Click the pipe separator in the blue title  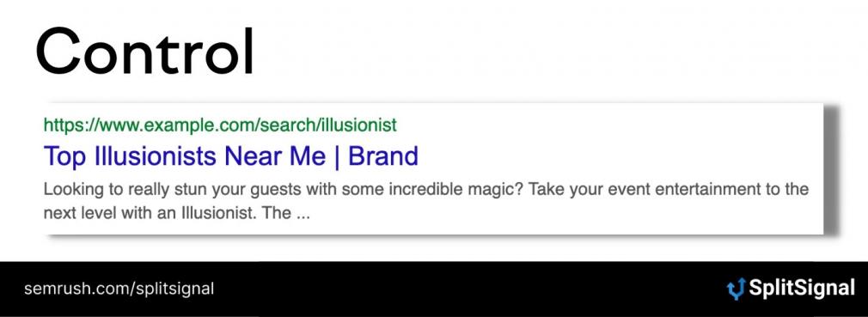337,156
